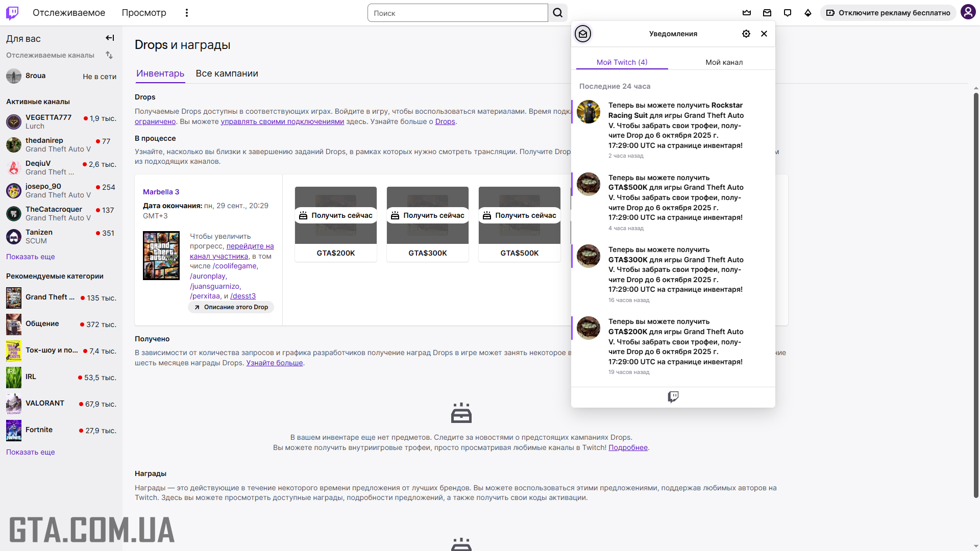Click the search magnifier button
Viewport: 980px width, 551px height.
558,13
